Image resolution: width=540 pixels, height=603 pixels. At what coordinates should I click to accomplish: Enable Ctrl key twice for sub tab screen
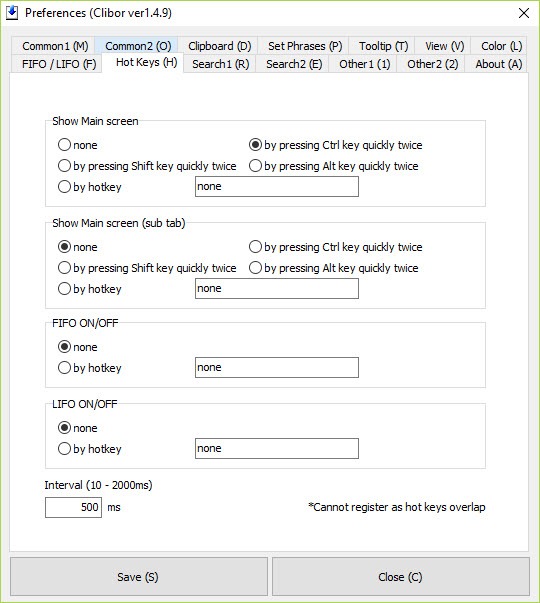coord(335,247)
